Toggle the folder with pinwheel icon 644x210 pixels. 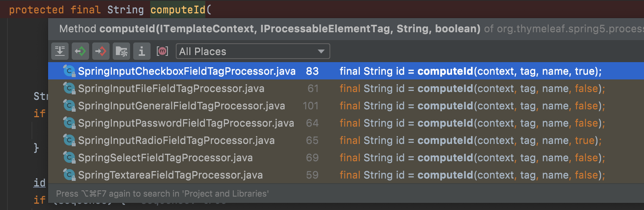(x=121, y=51)
